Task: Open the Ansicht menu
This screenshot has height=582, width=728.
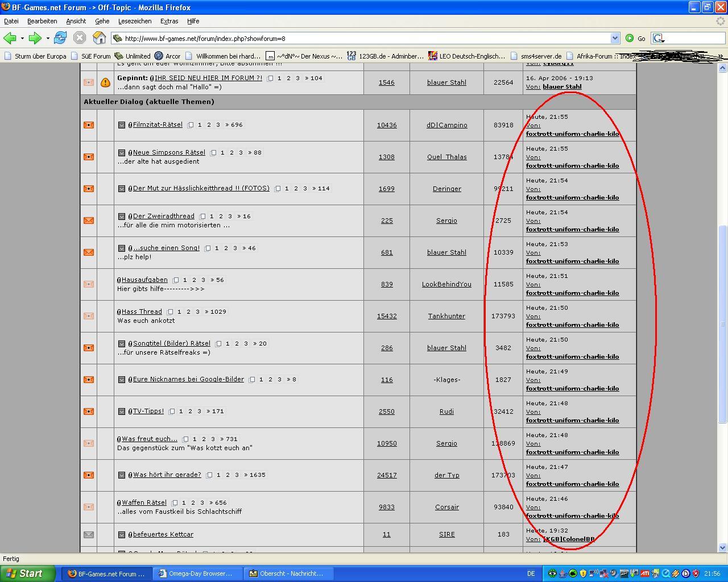Action: (76, 21)
